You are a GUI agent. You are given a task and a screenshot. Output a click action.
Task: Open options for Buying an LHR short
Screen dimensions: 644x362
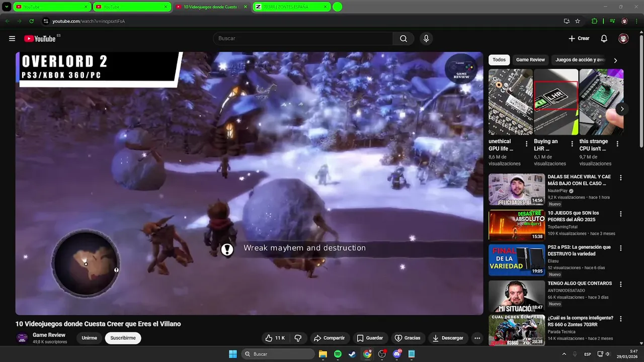click(x=572, y=144)
